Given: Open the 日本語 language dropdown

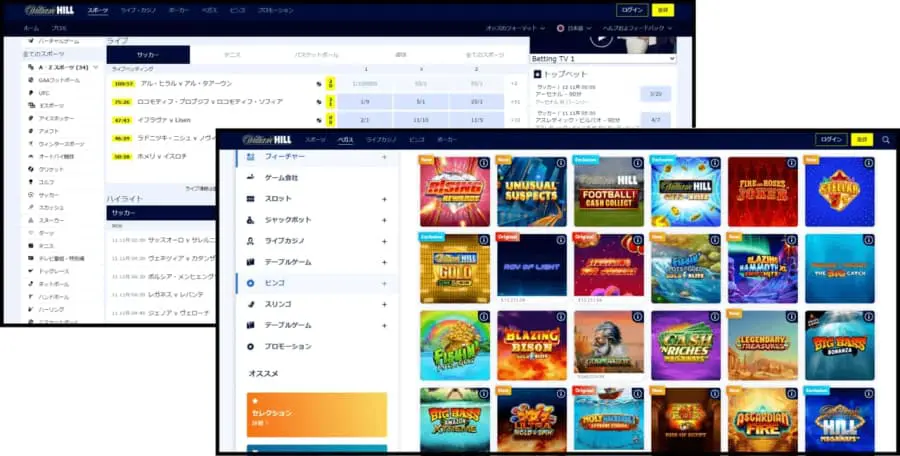Looking at the screenshot, I should (574, 28).
